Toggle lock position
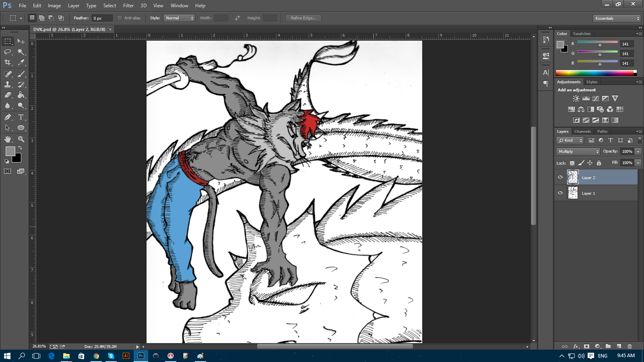The image size is (644, 362). [x=590, y=163]
